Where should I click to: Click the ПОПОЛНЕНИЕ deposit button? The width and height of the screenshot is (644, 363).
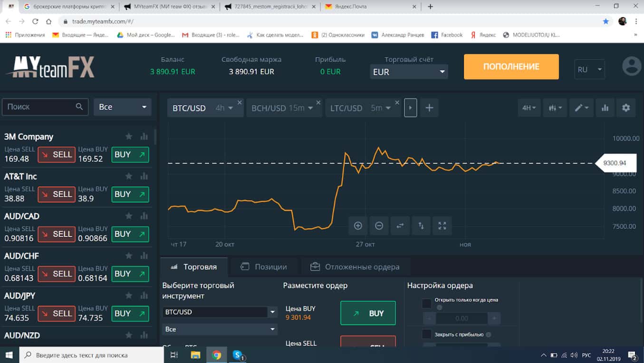coord(511,67)
